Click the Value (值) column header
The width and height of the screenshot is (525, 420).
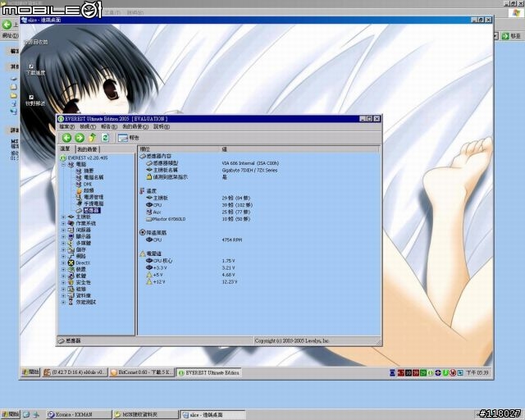coord(299,149)
